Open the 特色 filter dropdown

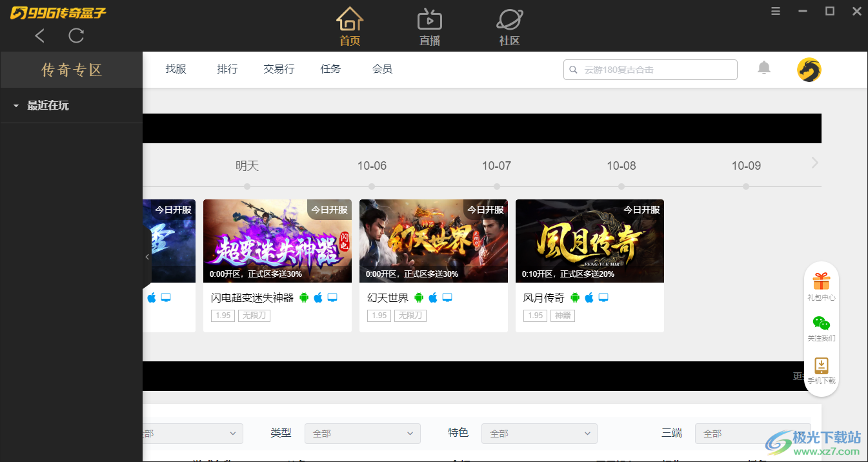540,434
